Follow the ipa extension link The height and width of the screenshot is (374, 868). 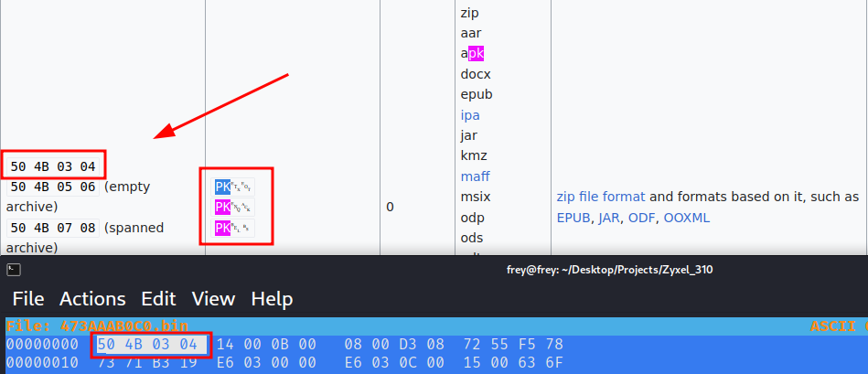470,115
